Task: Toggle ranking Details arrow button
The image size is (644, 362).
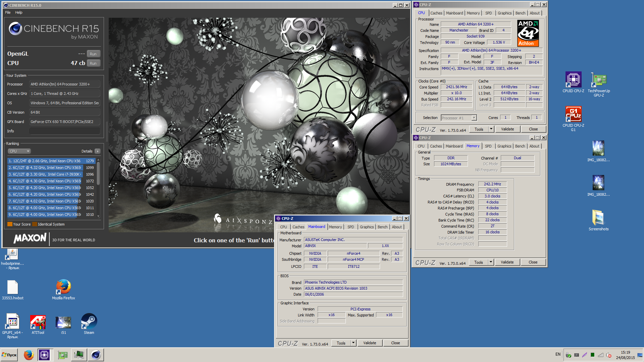Action: pyautogui.click(x=98, y=151)
